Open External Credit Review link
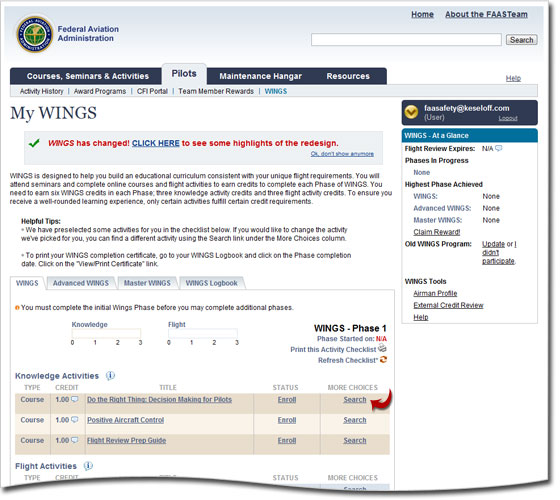The image size is (560, 500). [x=448, y=305]
